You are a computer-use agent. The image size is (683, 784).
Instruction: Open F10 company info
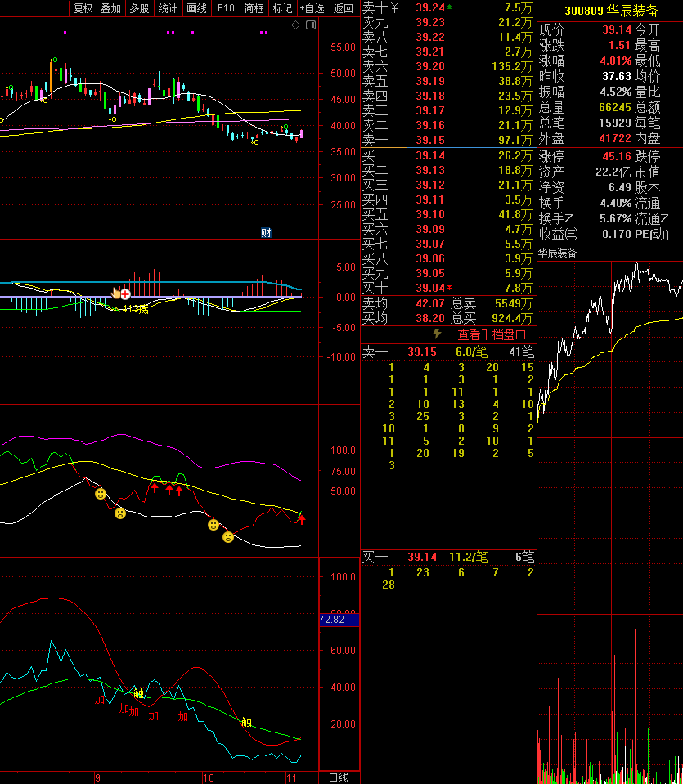coord(226,8)
